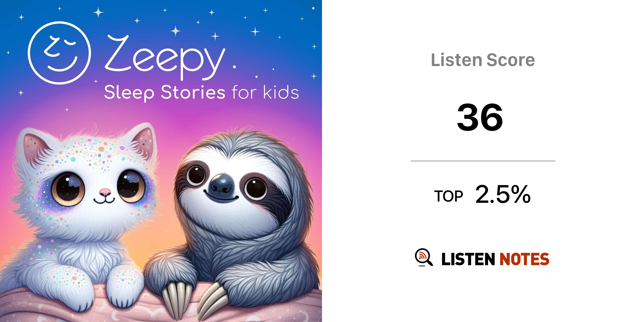Click the TOP label
Image resolution: width=644 pixels, height=322 pixels.
(x=448, y=196)
